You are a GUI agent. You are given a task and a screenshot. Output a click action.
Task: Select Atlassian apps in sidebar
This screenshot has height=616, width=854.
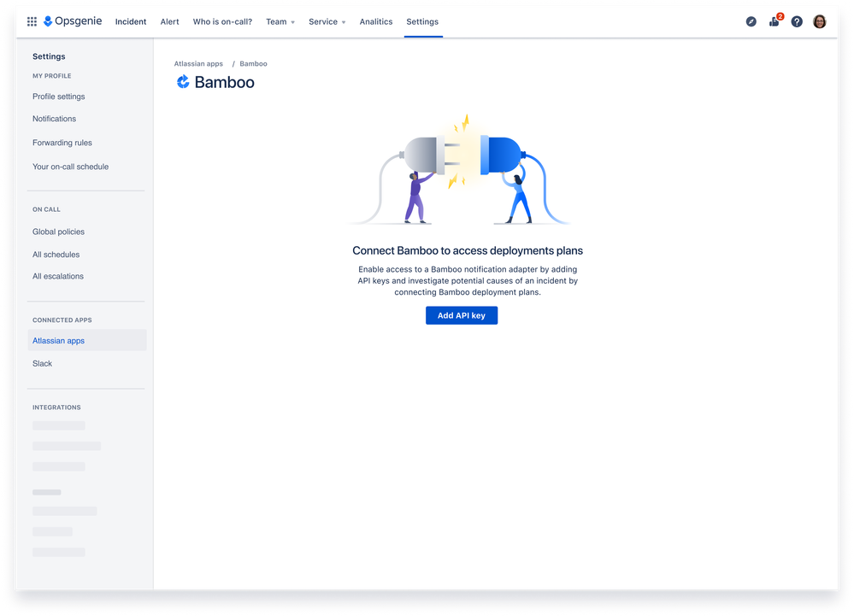pyautogui.click(x=87, y=340)
